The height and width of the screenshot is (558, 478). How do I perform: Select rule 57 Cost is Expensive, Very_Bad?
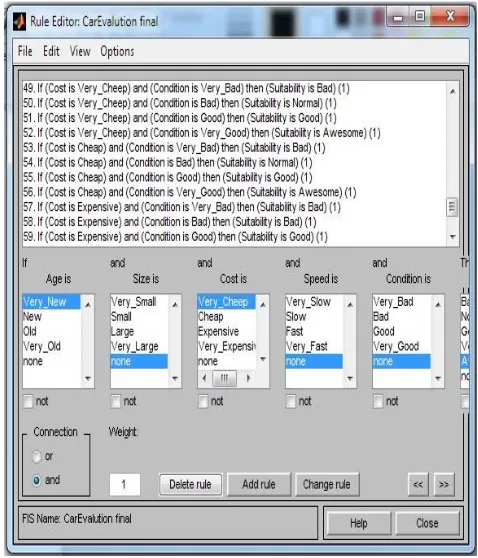pos(182,207)
